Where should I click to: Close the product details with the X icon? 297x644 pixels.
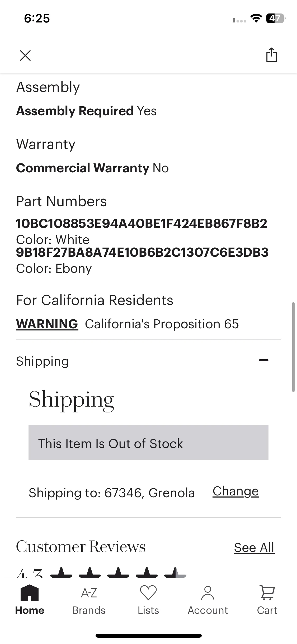pyautogui.click(x=25, y=56)
